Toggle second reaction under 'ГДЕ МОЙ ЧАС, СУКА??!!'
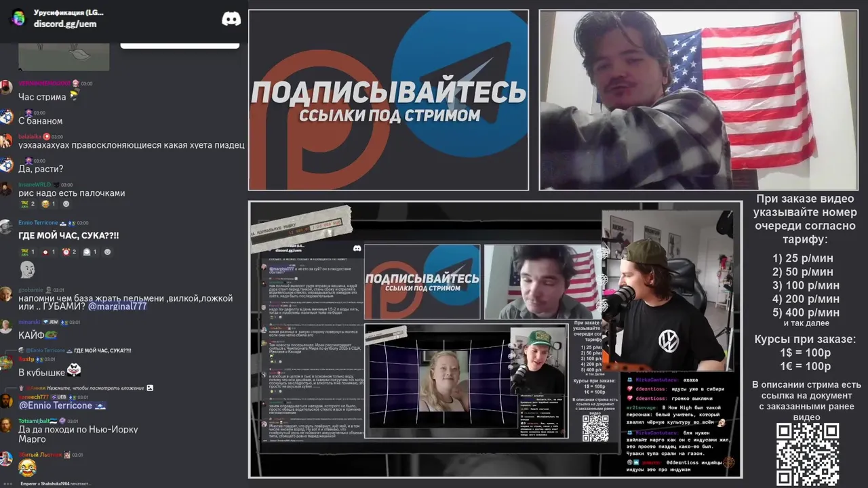Viewport: 868px width, 488px height. [x=48, y=252]
